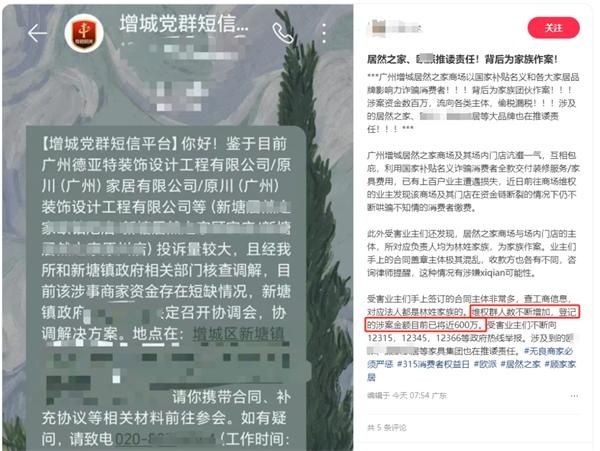Open the 增城党群短信 sender avatar
The height and width of the screenshot is (451, 600).
(84, 33)
